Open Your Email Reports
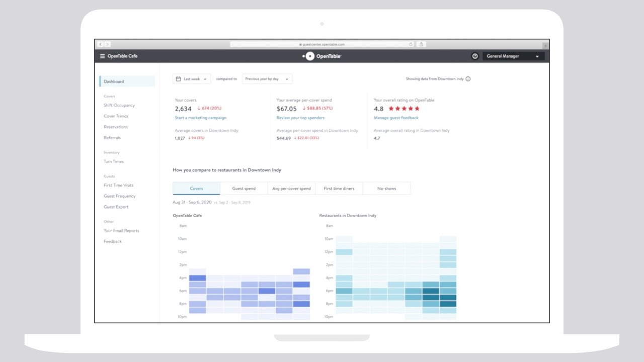This screenshot has height=362, width=644. point(121,231)
